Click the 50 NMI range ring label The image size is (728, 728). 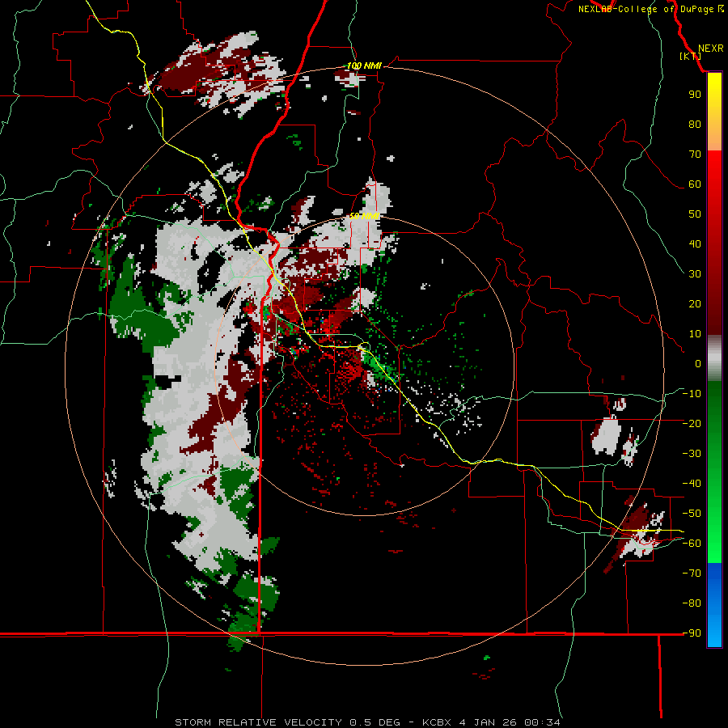(x=365, y=216)
